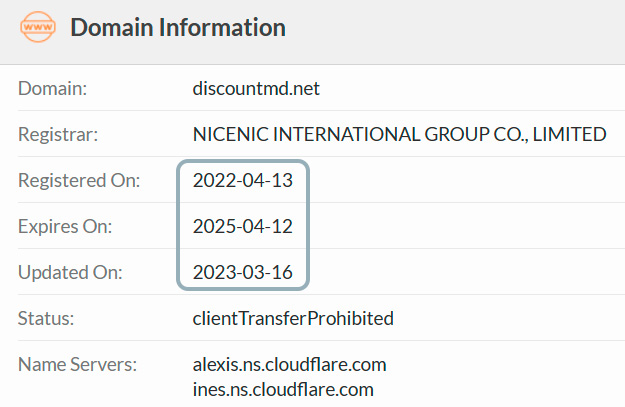Click NICENIC INTERNATIONAL GROUP registrar name
Viewport: 625px width, 407px height.
(399, 134)
